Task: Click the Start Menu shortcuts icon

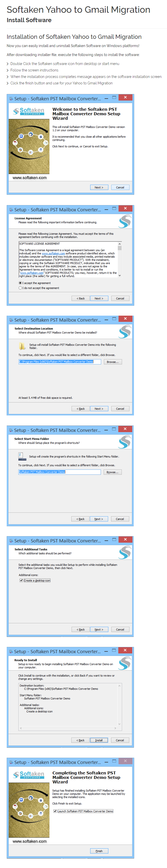Action: (x=22, y=457)
